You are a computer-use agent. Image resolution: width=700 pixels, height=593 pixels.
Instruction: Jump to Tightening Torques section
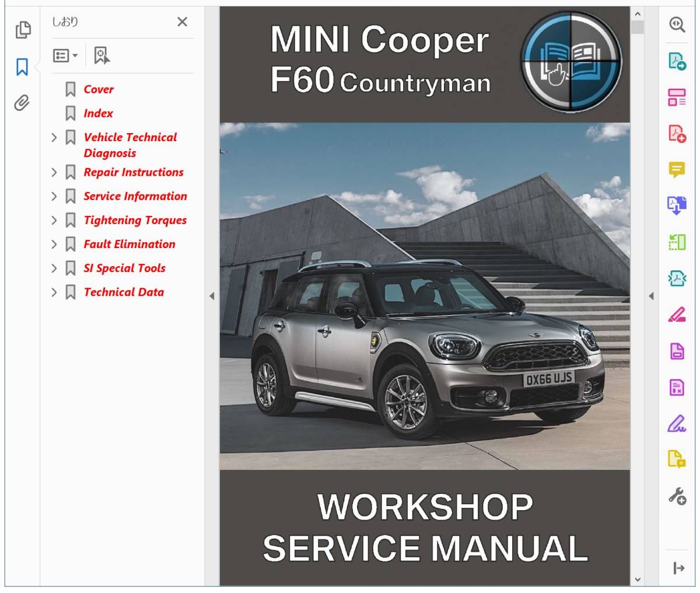click(135, 220)
